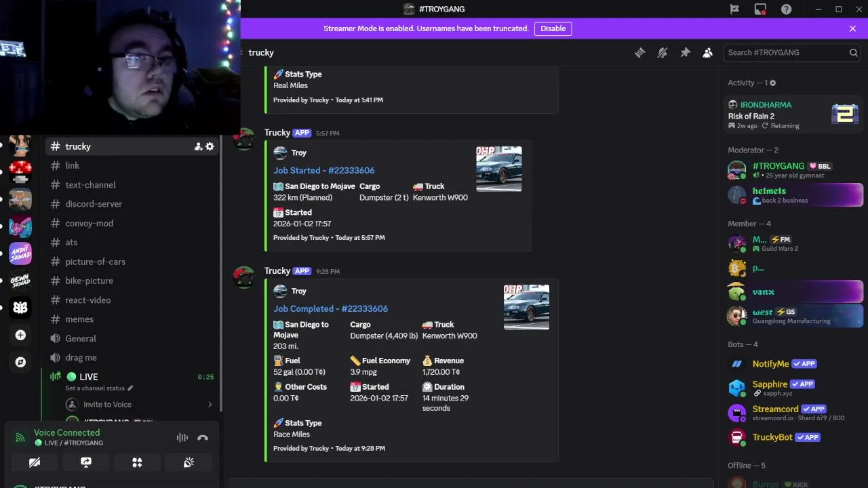Open vanx member profile
Viewport: 868px width, 488px height.
click(793, 292)
